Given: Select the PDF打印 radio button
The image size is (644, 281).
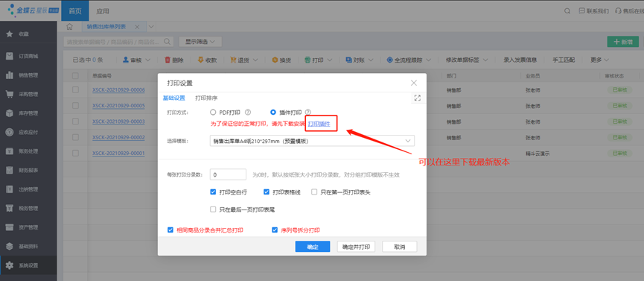Looking at the screenshot, I should point(213,112).
